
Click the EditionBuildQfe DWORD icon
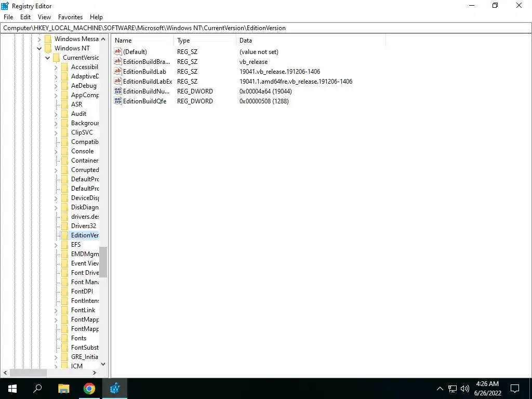[118, 101]
